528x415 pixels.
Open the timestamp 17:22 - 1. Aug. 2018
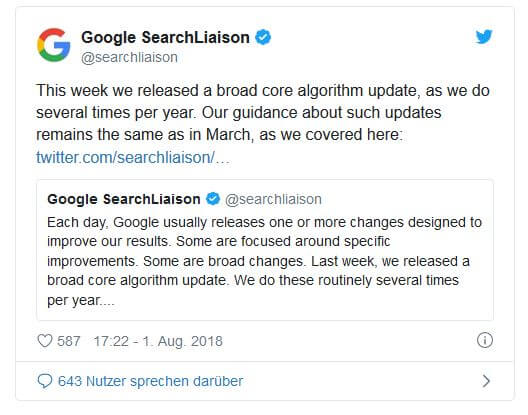[158, 341]
